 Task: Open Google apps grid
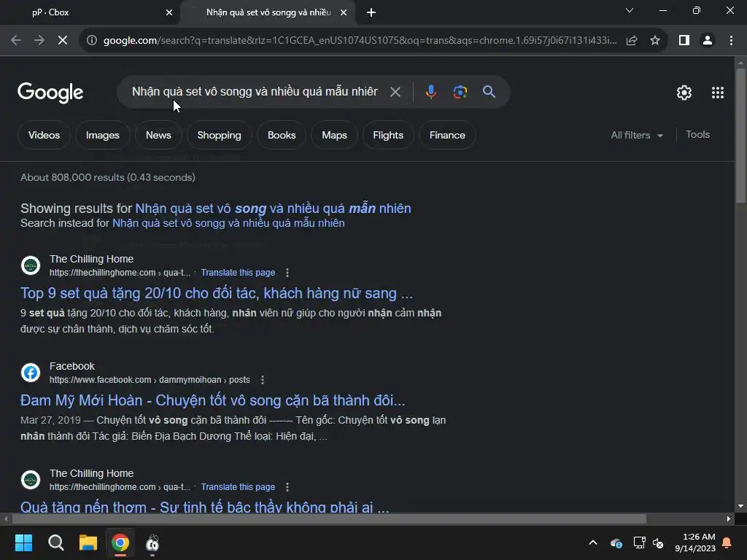point(718,93)
